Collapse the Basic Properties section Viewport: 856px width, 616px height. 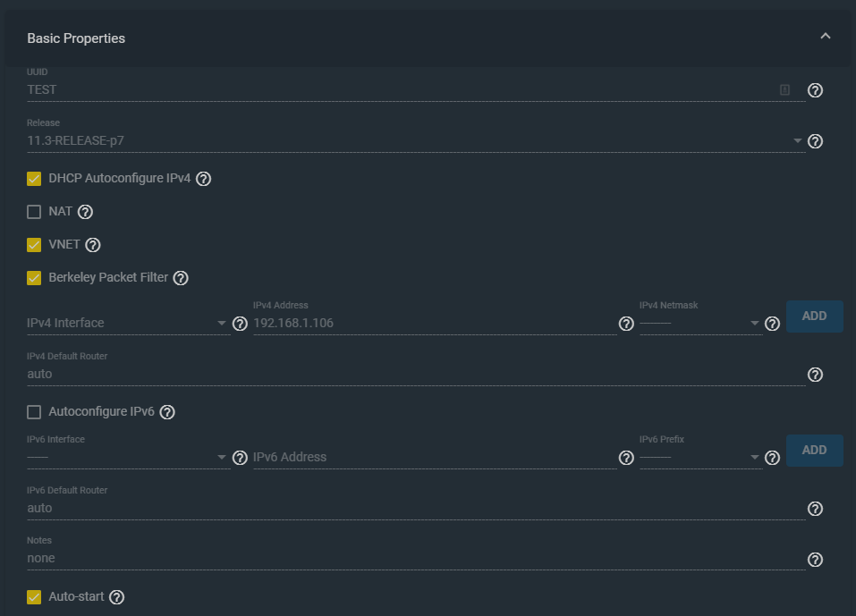click(x=826, y=37)
